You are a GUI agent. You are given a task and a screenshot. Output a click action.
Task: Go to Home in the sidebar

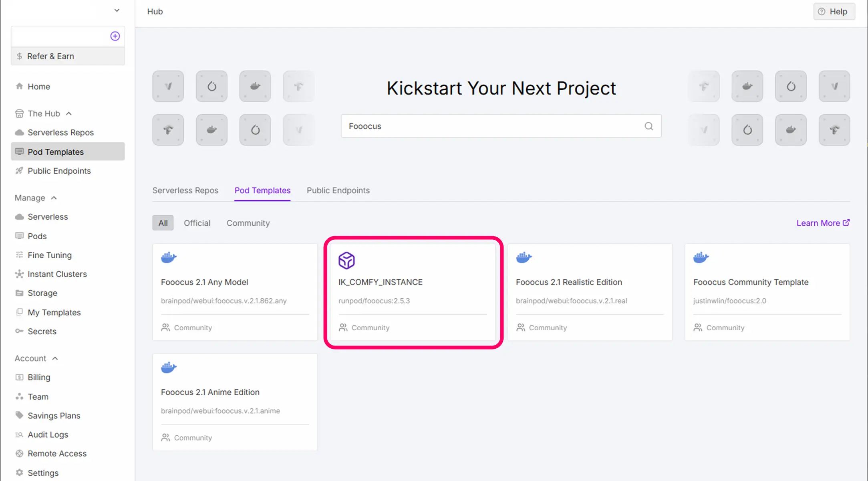coord(38,87)
